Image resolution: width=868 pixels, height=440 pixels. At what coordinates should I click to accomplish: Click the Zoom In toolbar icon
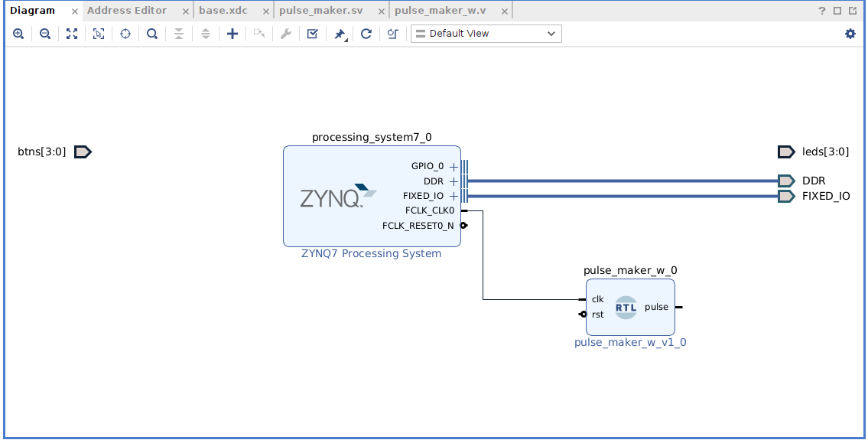click(x=18, y=34)
